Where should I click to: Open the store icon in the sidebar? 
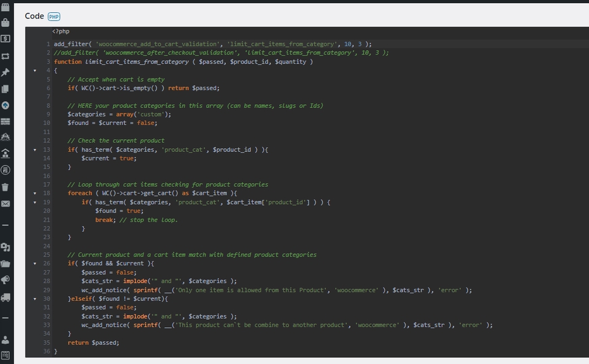coord(6,7)
